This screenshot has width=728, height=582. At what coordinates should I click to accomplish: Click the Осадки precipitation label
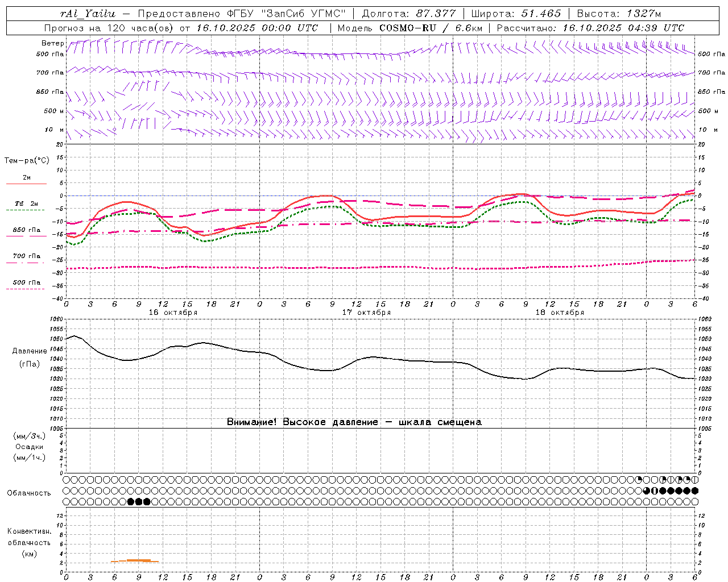[29, 447]
